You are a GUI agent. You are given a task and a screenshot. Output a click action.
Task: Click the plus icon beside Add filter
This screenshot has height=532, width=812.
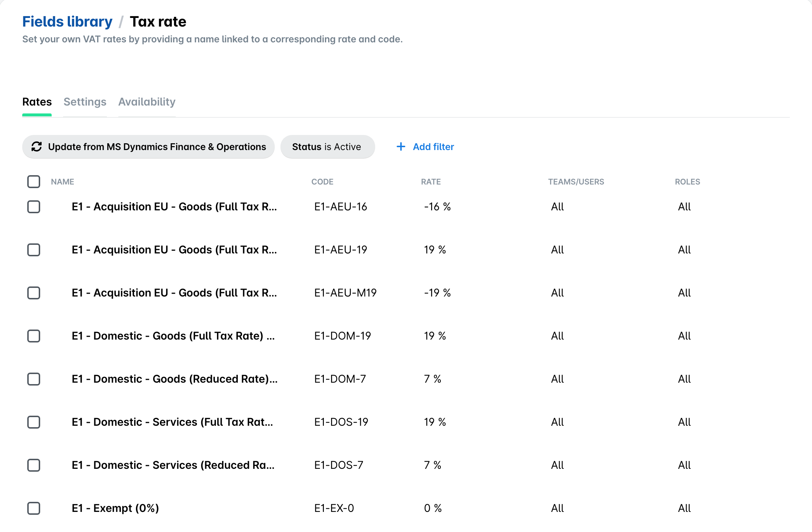(401, 146)
